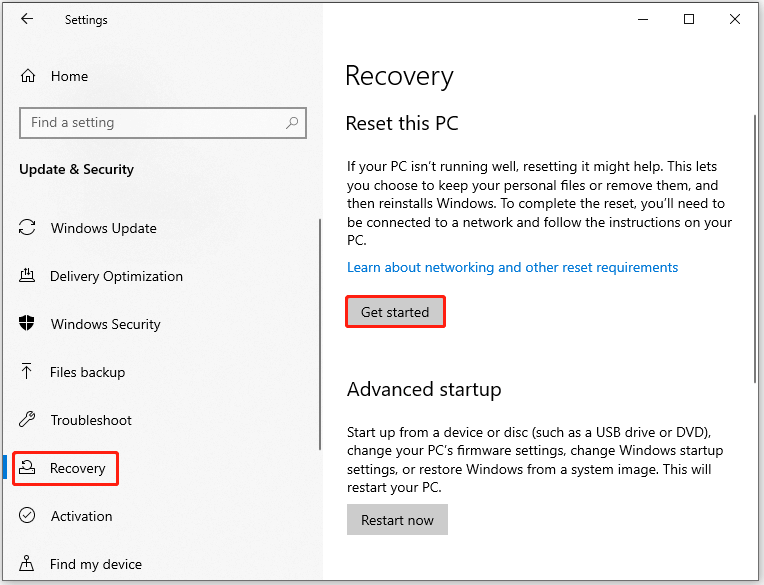Click the search magnifier icon
764x585 pixels.
(x=292, y=123)
